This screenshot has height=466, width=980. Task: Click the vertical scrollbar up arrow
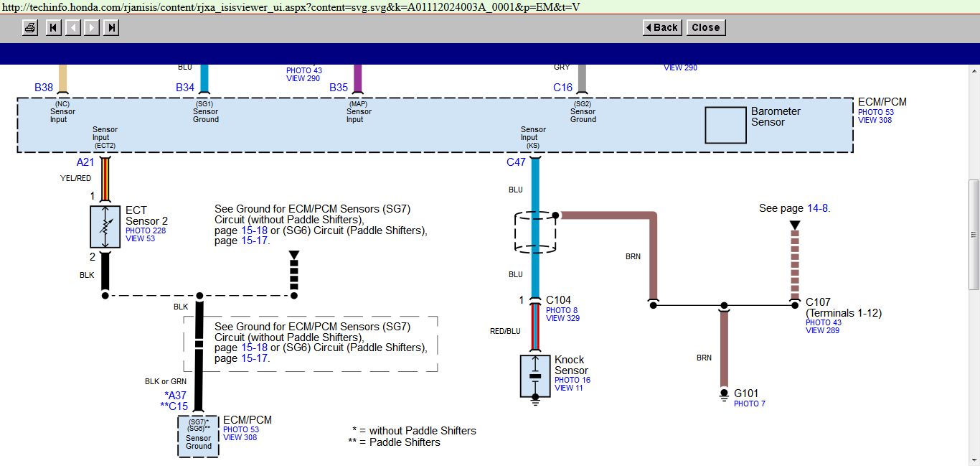click(x=974, y=71)
